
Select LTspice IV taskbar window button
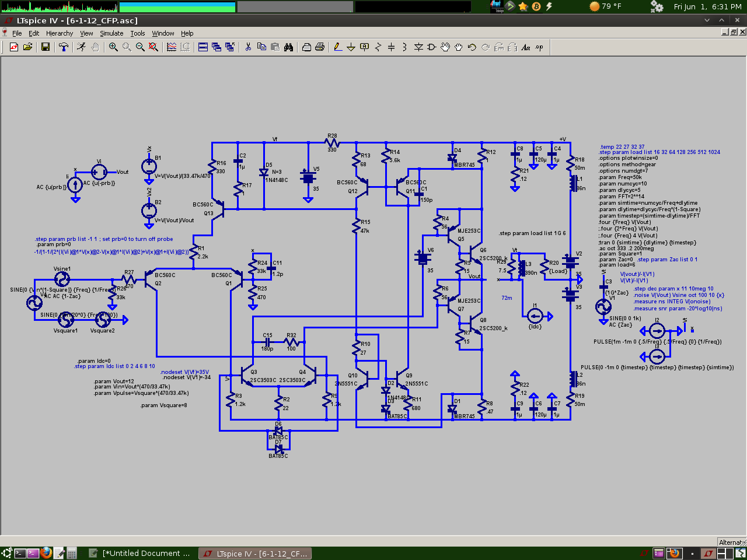click(x=255, y=553)
